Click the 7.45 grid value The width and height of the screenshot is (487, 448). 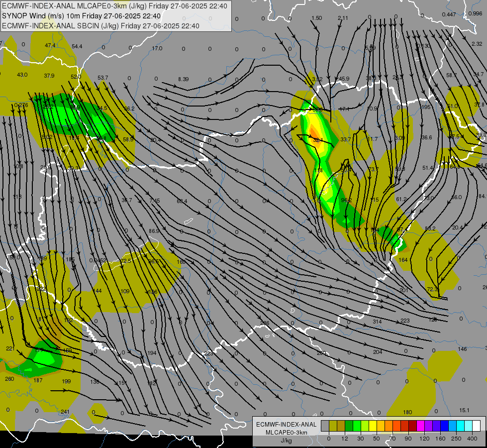point(155,201)
